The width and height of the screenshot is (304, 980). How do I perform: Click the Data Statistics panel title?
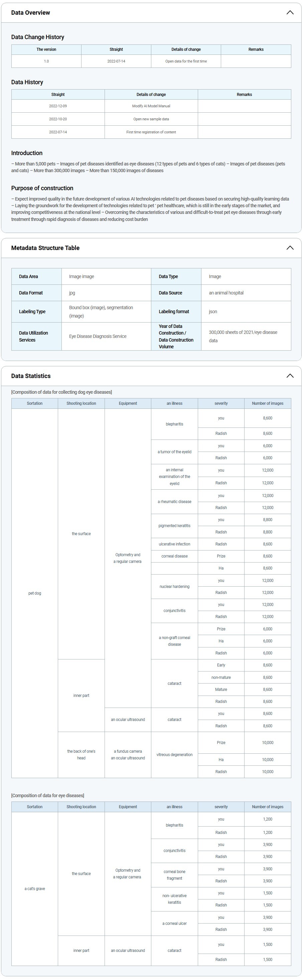click(x=31, y=376)
